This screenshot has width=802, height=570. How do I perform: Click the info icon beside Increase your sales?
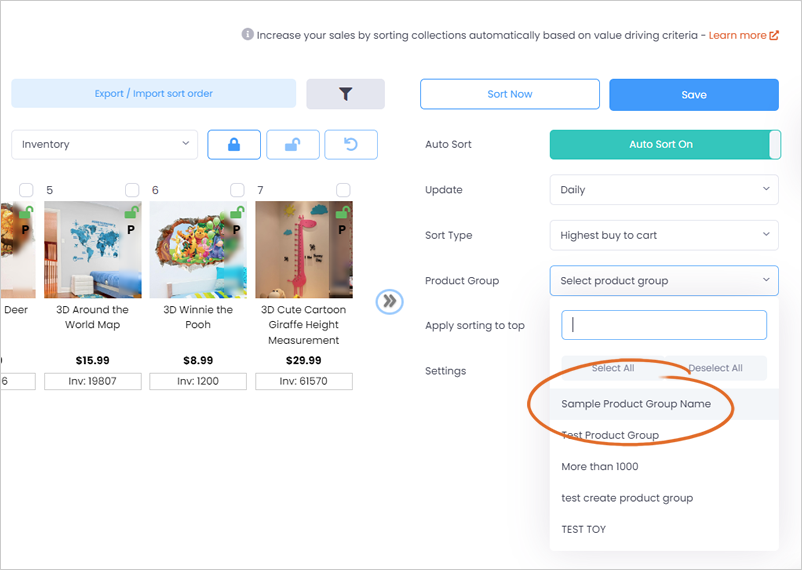point(247,34)
